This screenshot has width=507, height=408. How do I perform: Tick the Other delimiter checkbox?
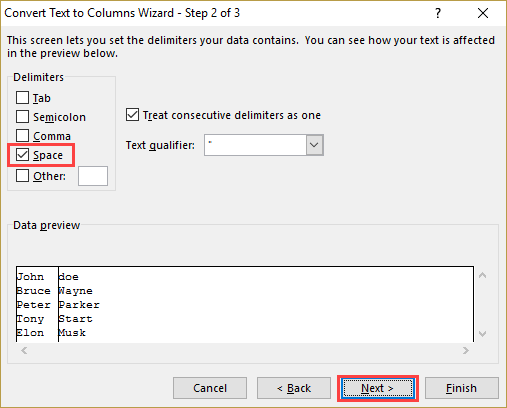22,176
